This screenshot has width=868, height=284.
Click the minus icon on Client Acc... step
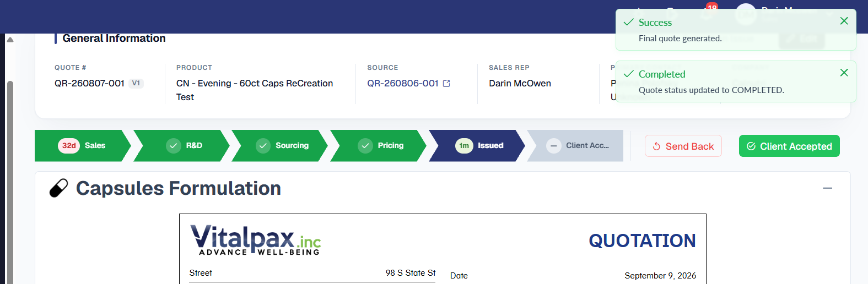(x=553, y=146)
